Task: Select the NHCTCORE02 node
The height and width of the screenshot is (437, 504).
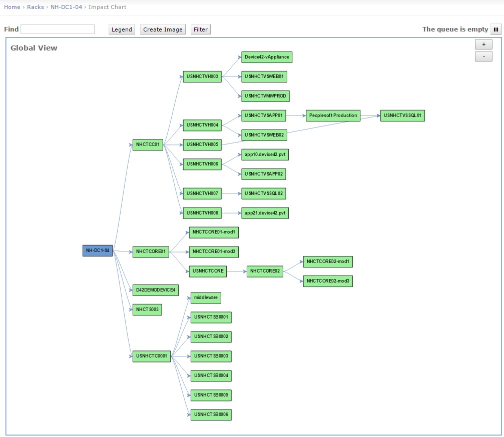Action: pos(265,271)
